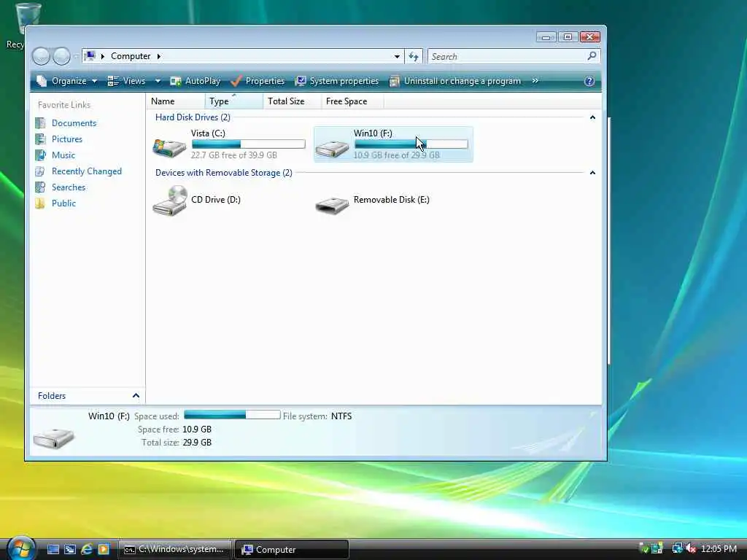This screenshot has height=560, width=747.
Task: Open Recently Changed favorite link
Action: 87,171
